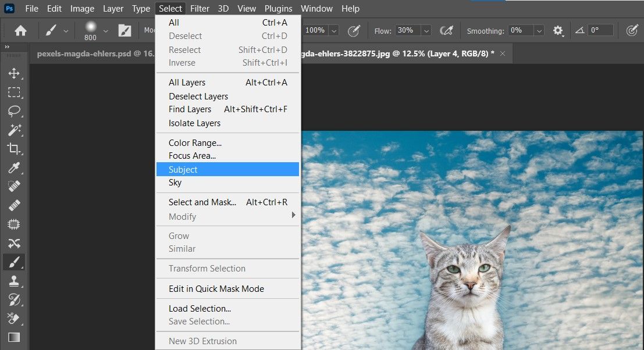Click the brush angle icon
Screen dimensions: 644x350
coord(579,30)
